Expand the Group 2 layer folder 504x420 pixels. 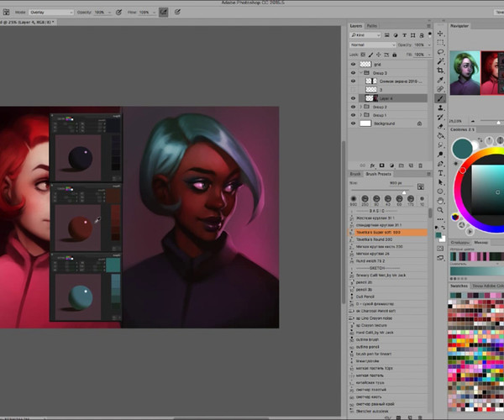tap(360, 107)
